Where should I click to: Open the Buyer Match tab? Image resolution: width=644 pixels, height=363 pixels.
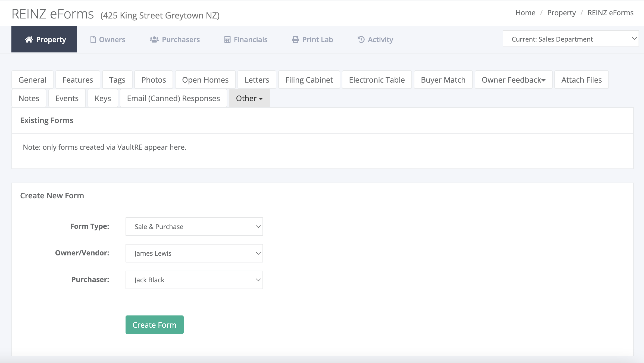pyautogui.click(x=443, y=80)
